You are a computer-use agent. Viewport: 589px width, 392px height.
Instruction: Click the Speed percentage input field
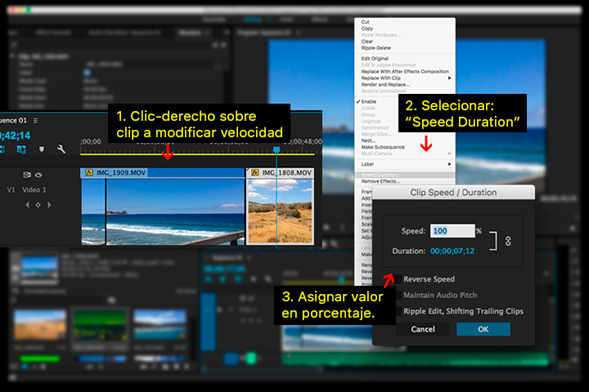(452, 231)
